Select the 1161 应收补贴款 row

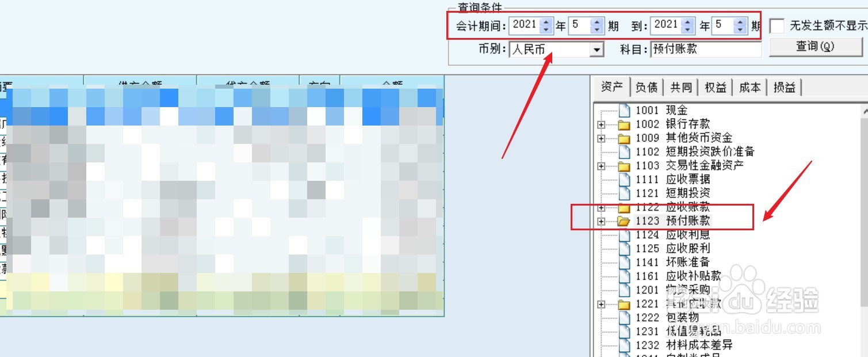pyautogui.click(x=678, y=276)
